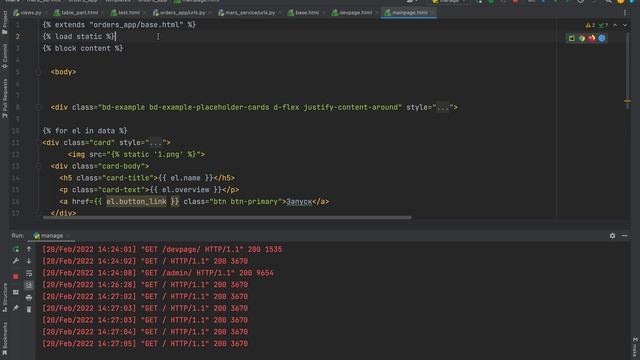Stop the running manage server
The width and height of the screenshot is (640, 360).
click(x=16, y=276)
